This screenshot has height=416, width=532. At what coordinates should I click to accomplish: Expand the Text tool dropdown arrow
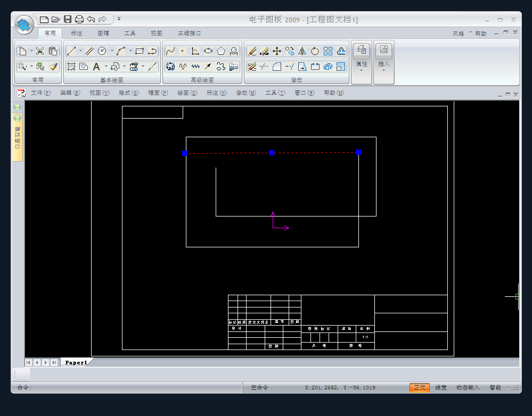coord(106,66)
